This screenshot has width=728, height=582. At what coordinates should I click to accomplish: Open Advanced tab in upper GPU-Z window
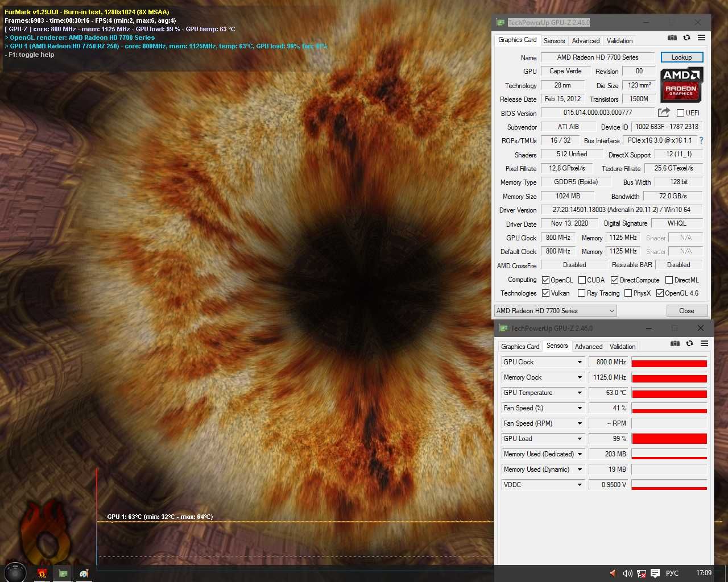[x=586, y=41]
